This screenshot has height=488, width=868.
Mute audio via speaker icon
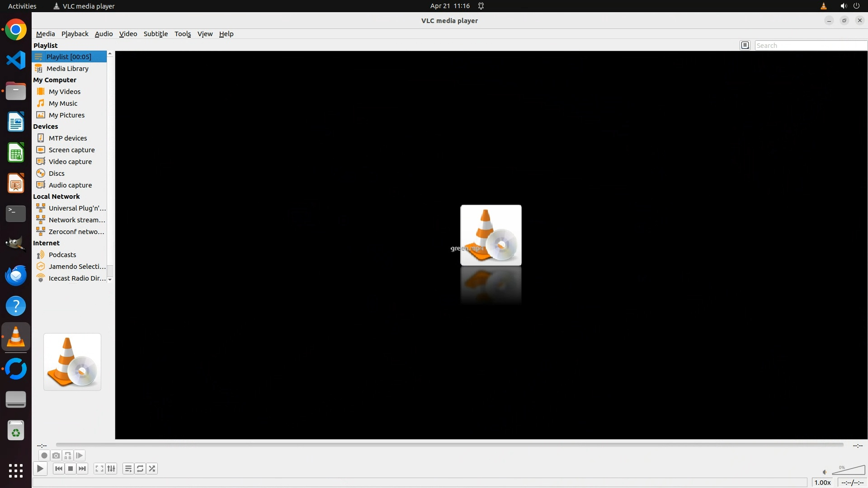coord(825,472)
